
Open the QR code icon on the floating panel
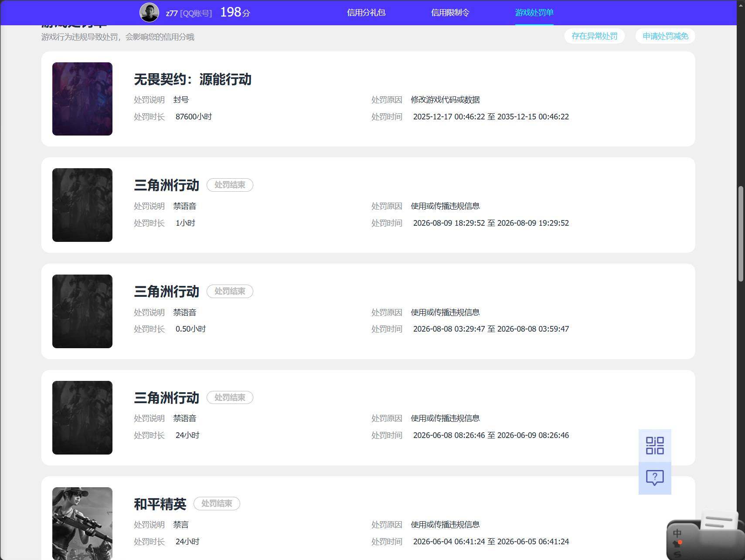tap(655, 445)
